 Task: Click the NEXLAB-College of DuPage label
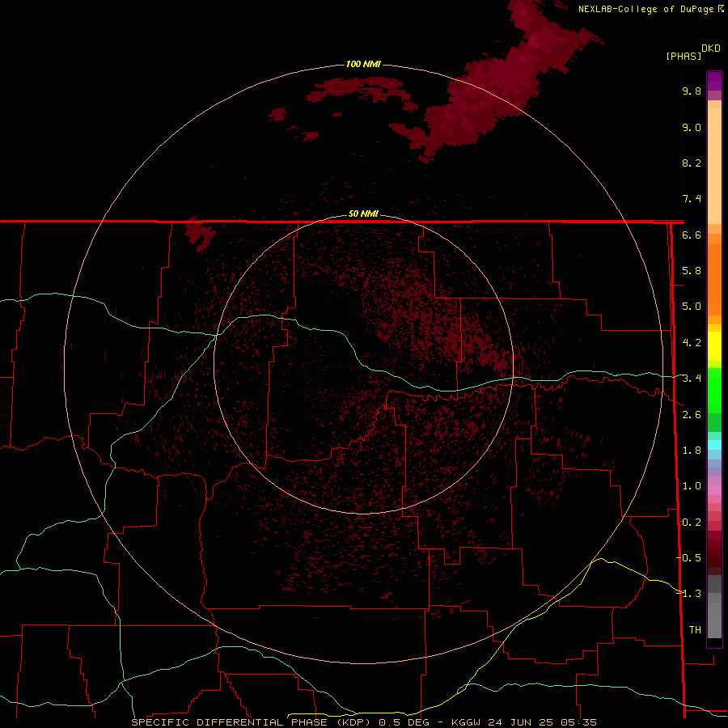pyautogui.click(x=650, y=9)
